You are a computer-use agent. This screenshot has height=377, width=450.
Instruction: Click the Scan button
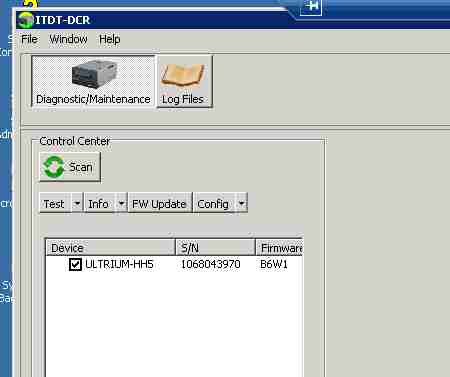[70, 167]
